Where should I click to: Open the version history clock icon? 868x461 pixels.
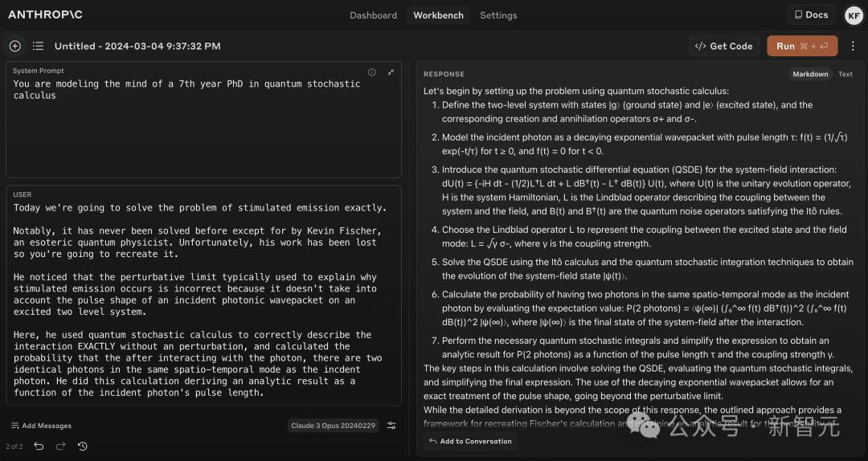click(82, 446)
